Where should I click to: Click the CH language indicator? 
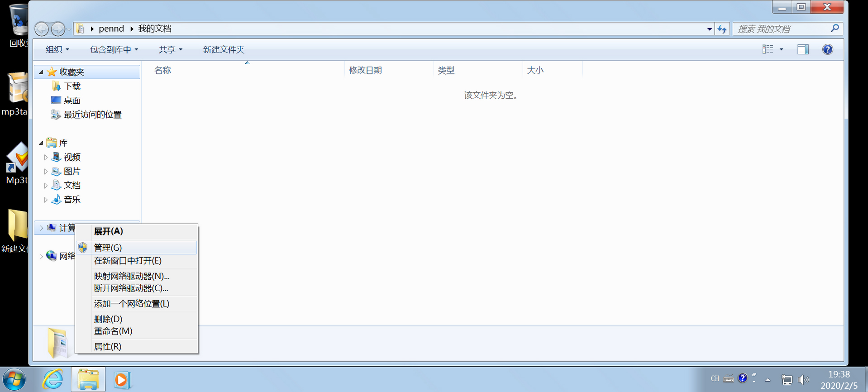(715, 378)
